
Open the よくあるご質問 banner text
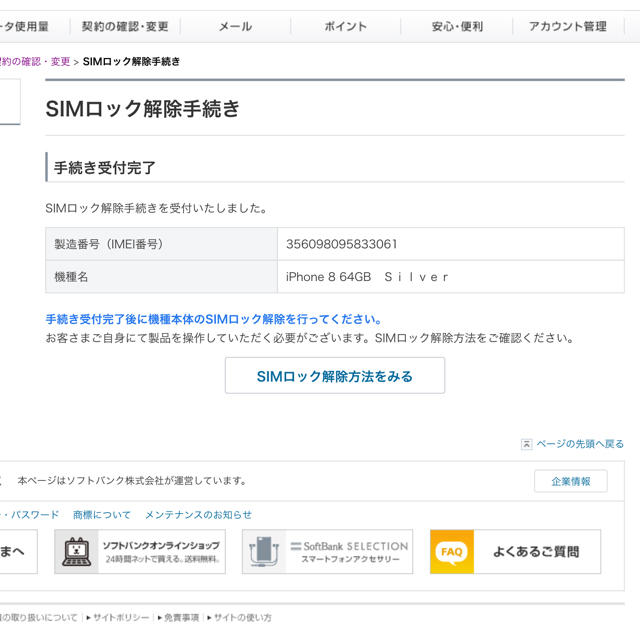(x=536, y=551)
